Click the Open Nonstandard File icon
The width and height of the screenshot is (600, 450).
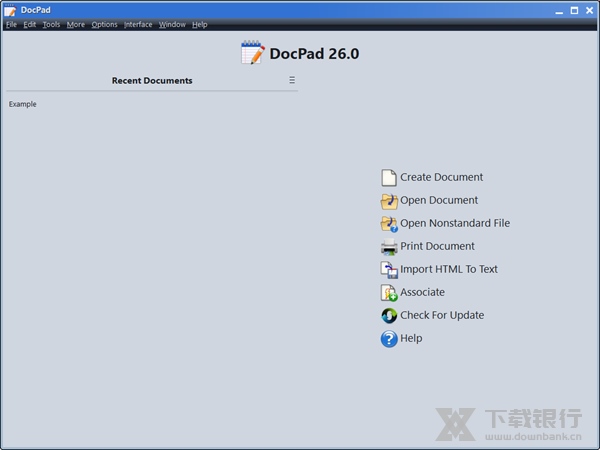389,224
